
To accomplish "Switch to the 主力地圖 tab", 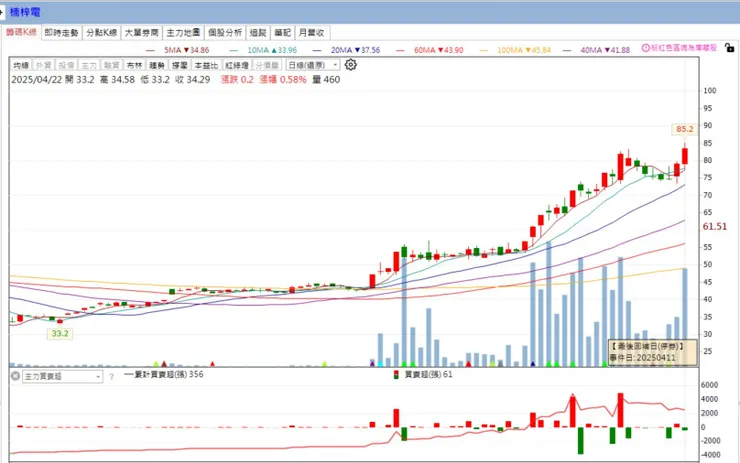I will tap(183, 33).
